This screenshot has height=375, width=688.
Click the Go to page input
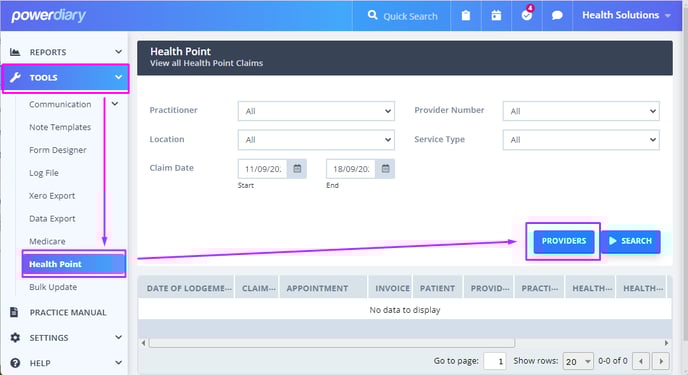pos(495,361)
